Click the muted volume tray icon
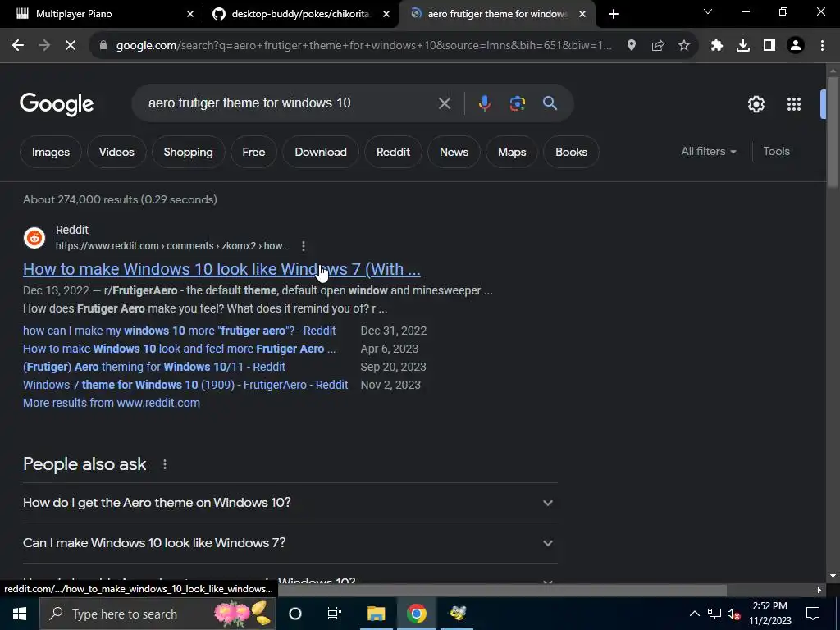 coord(734,614)
